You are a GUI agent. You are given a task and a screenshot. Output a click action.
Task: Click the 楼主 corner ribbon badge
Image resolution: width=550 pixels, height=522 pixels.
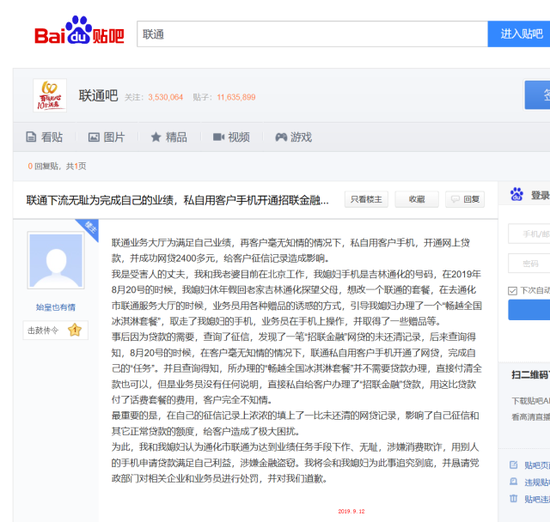(x=89, y=228)
